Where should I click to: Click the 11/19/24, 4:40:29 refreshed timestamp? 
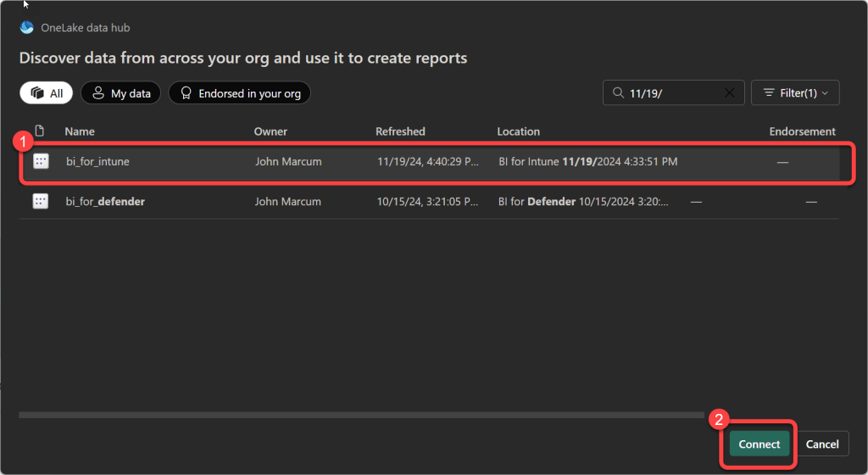pos(428,161)
